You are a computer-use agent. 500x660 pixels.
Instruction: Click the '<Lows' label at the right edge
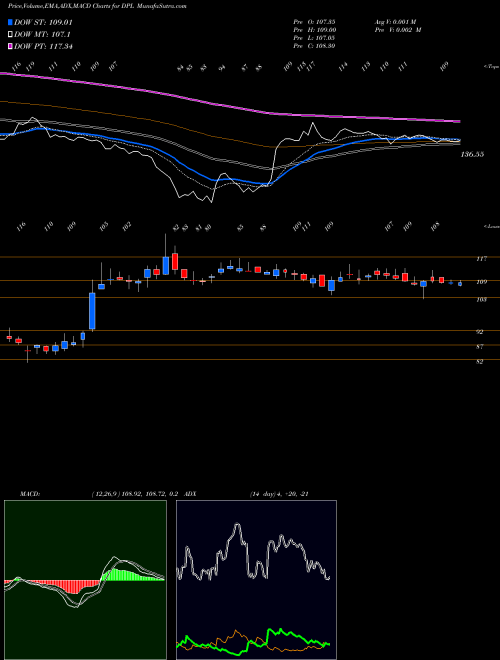491,226
